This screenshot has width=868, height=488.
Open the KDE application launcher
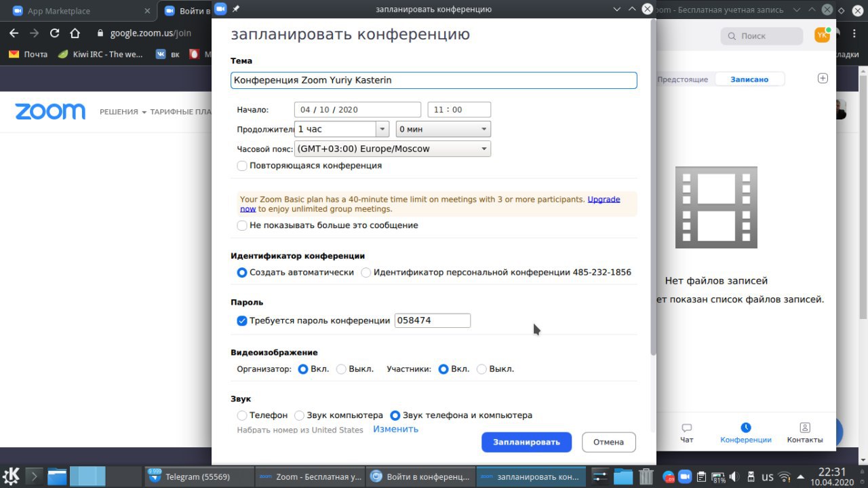[x=11, y=476]
